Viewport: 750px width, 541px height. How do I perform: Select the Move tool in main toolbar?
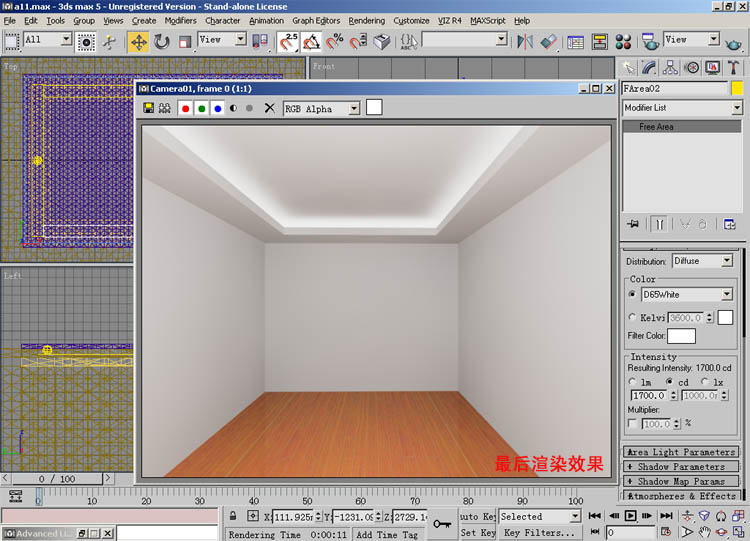click(x=138, y=41)
